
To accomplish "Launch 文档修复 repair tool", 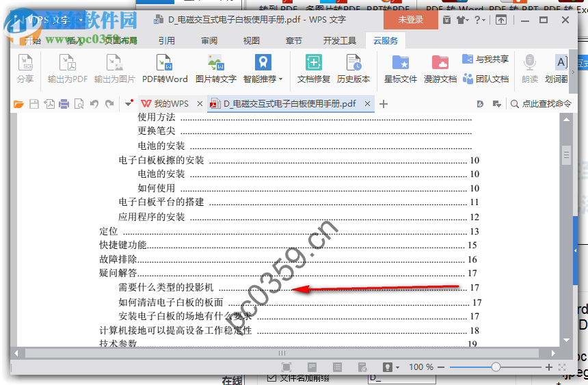I will pyautogui.click(x=314, y=68).
